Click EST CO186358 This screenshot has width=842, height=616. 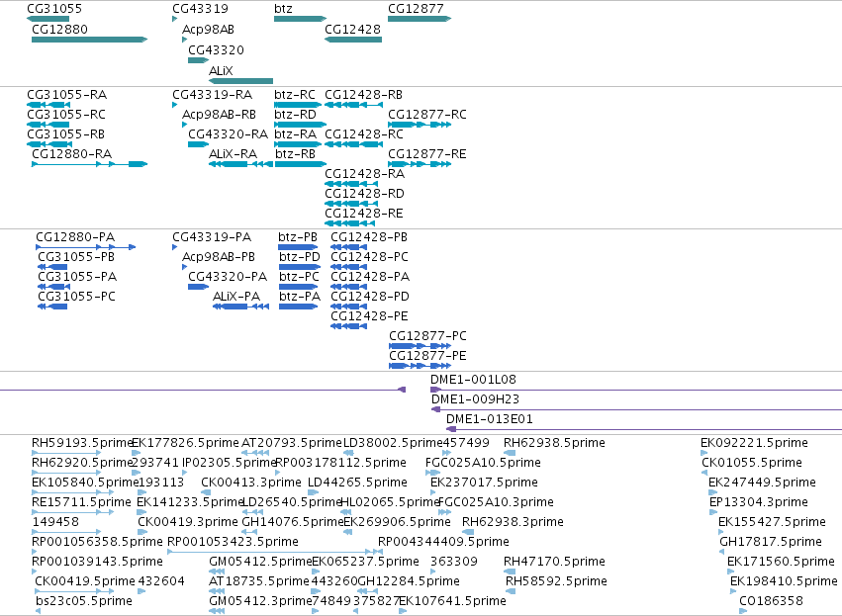771,601
